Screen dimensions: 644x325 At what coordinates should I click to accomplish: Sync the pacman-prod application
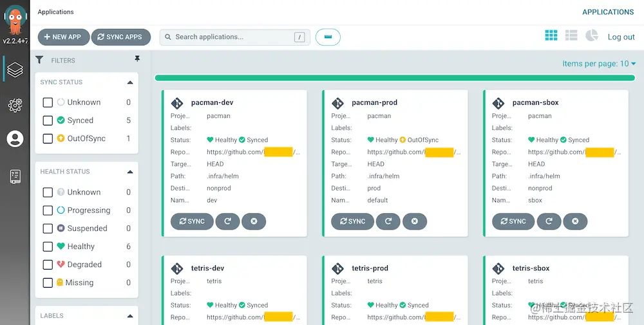[352, 221]
